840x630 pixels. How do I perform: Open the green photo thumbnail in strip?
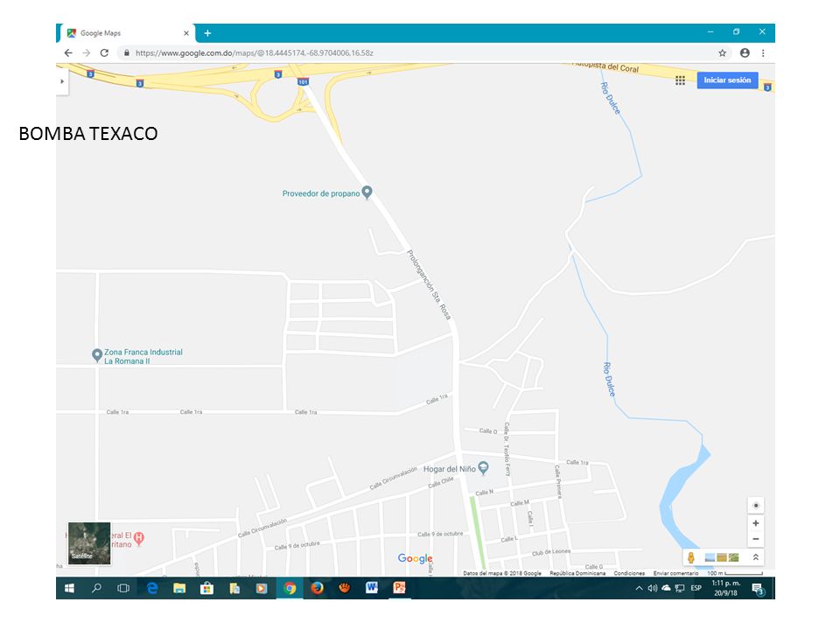coord(733,557)
